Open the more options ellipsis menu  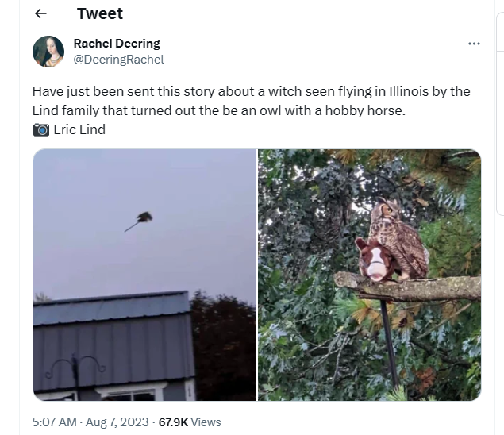pyautogui.click(x=474, y=44)
